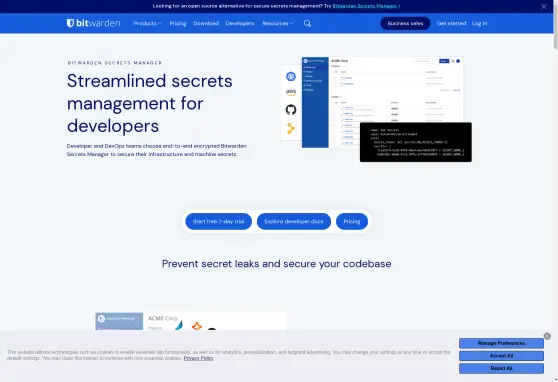Open the Privacy Policy link
Viewport: 558px width, 382px height.
coord(199,358)
